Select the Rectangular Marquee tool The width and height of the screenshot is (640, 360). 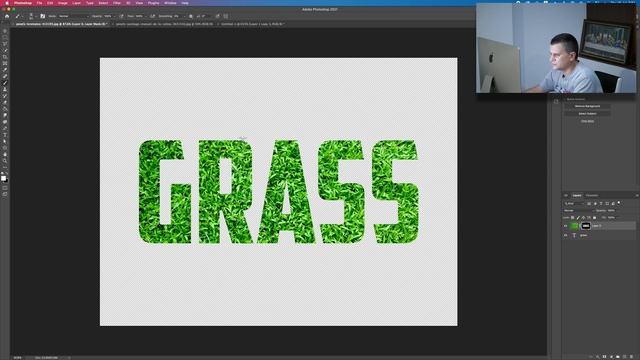tap(5, 38)
